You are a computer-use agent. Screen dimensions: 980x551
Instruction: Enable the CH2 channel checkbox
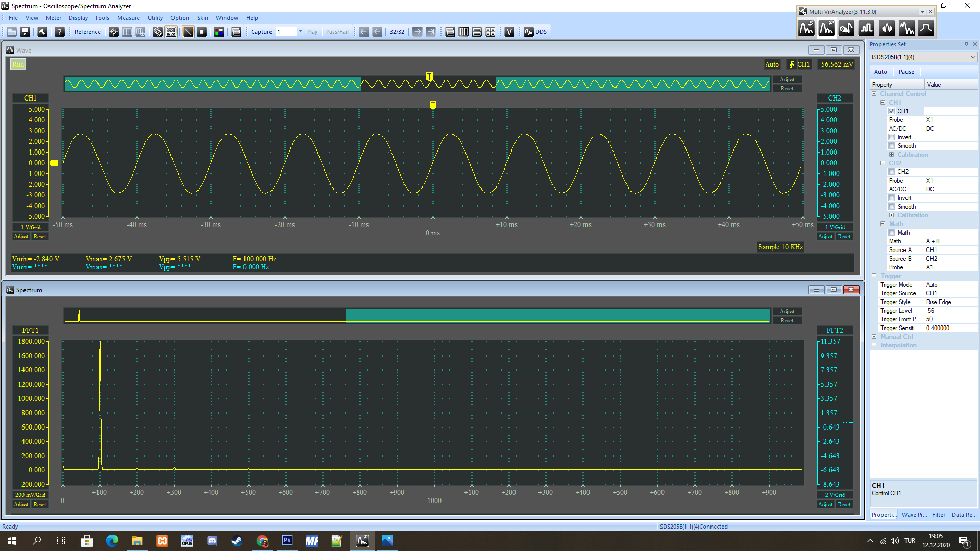point(892,172)
